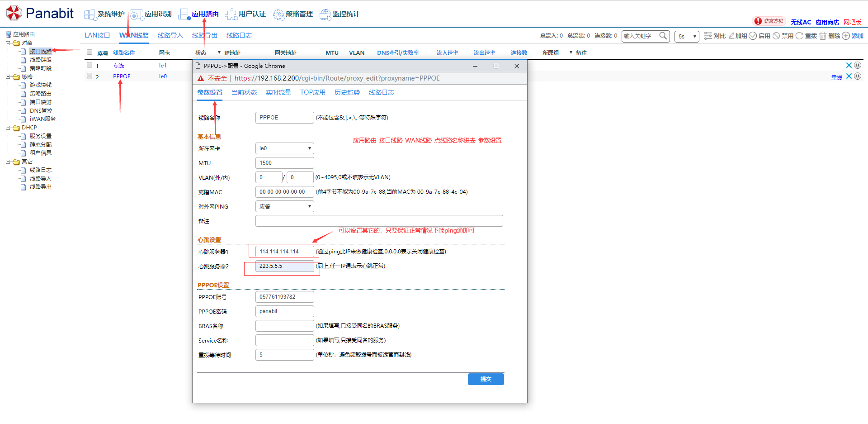This screenshot has height=424, width=868.
Task: Collapse the DHCP tree folder
Action: click(x=8, y=128)
